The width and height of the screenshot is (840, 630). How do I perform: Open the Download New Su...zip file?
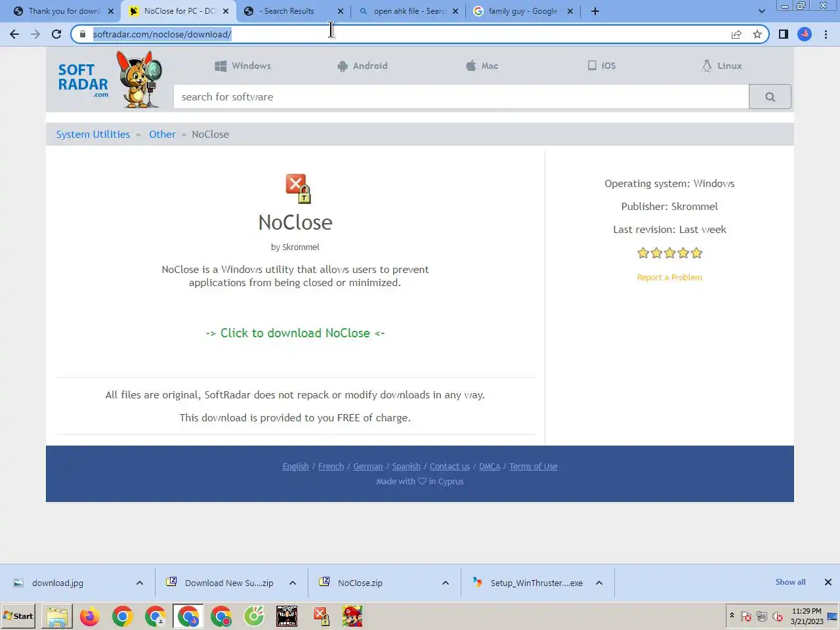(228, 583)
